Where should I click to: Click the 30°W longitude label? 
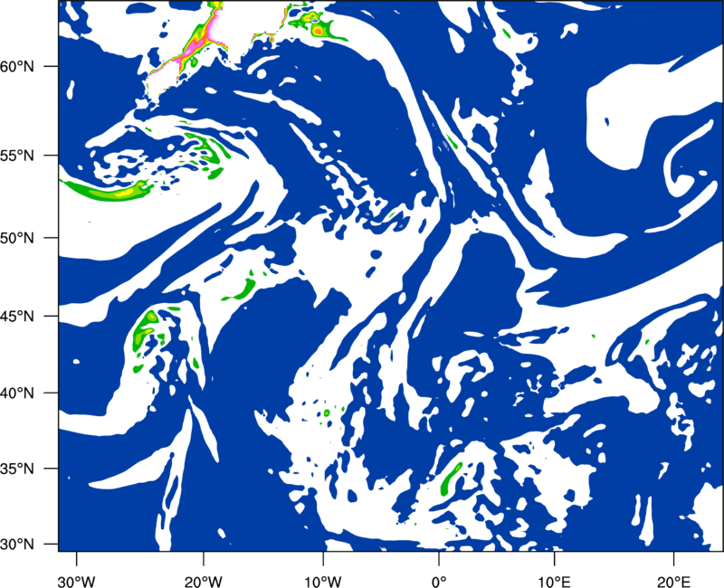[x=76, y=582]
